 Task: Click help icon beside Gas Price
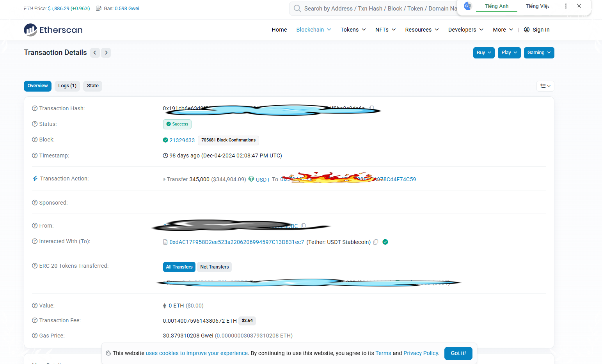tap(35, 336)
